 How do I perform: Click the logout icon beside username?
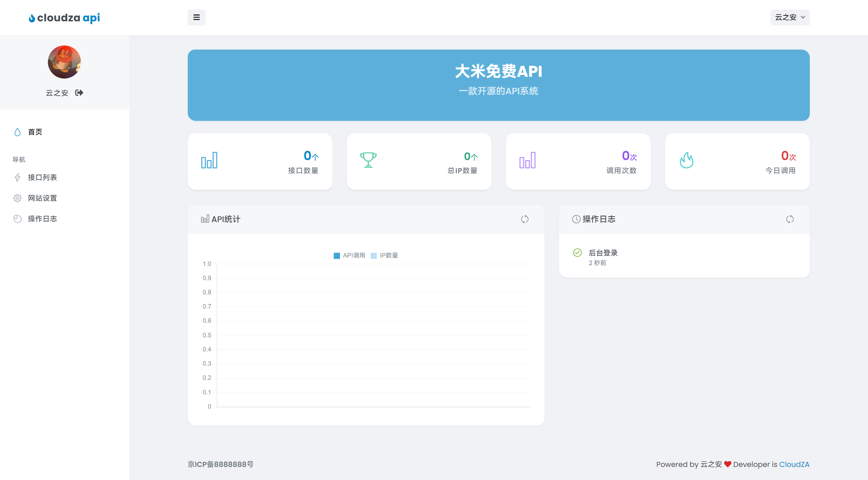coord(79,93)
